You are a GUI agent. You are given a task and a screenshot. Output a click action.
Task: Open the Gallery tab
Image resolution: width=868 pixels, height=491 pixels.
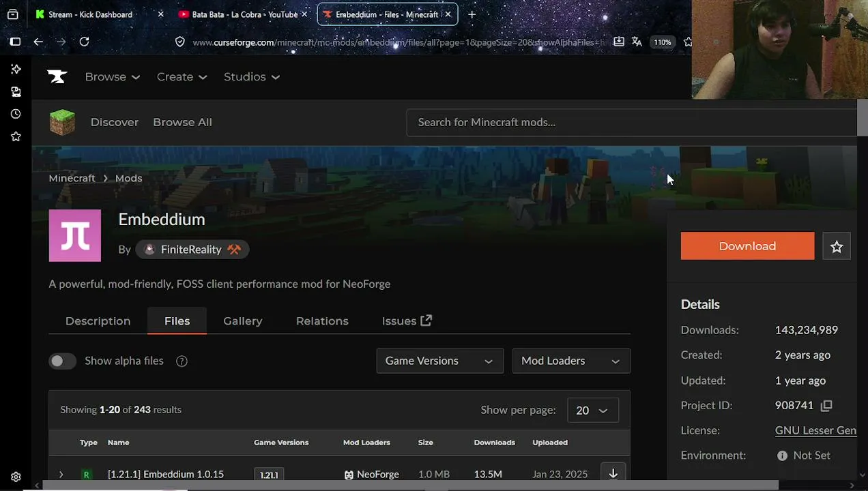[x=242, y=321]
